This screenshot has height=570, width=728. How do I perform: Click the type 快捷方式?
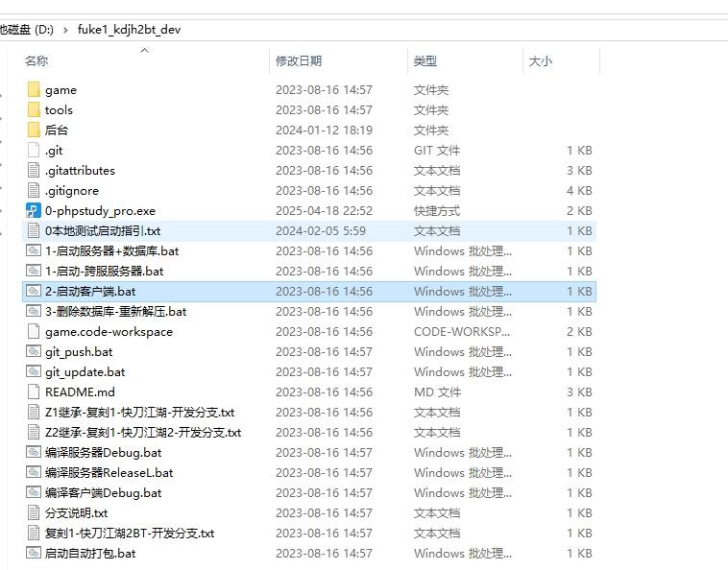[437, 211]
